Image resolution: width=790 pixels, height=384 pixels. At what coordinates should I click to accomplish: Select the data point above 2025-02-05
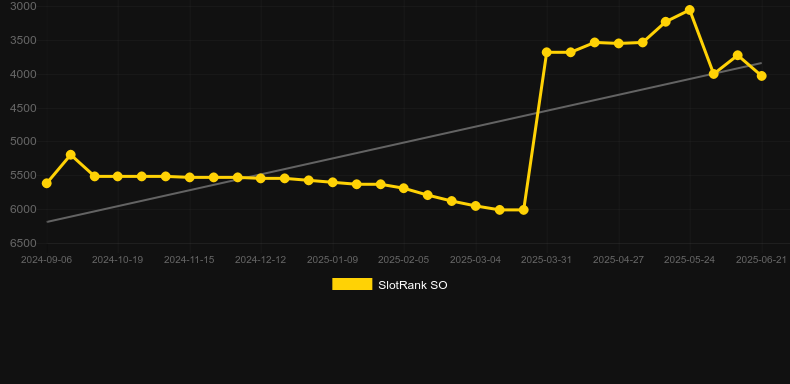click(404, 188)
